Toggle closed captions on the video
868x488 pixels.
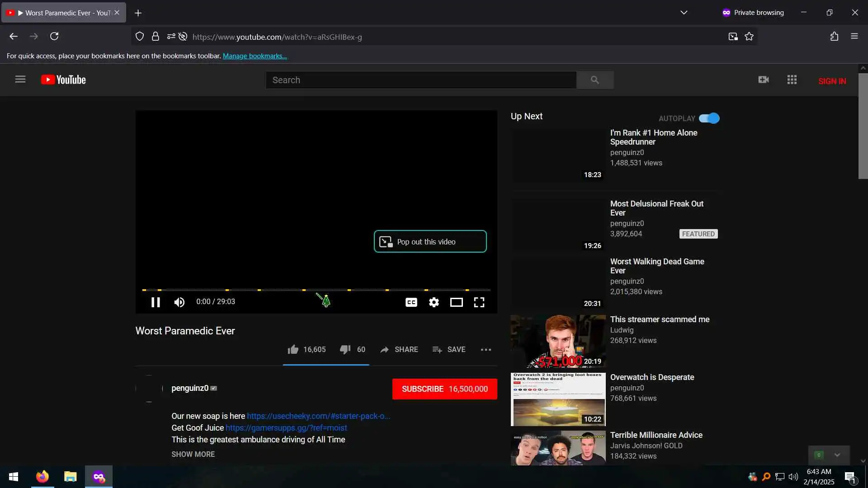tap(411, 302)
